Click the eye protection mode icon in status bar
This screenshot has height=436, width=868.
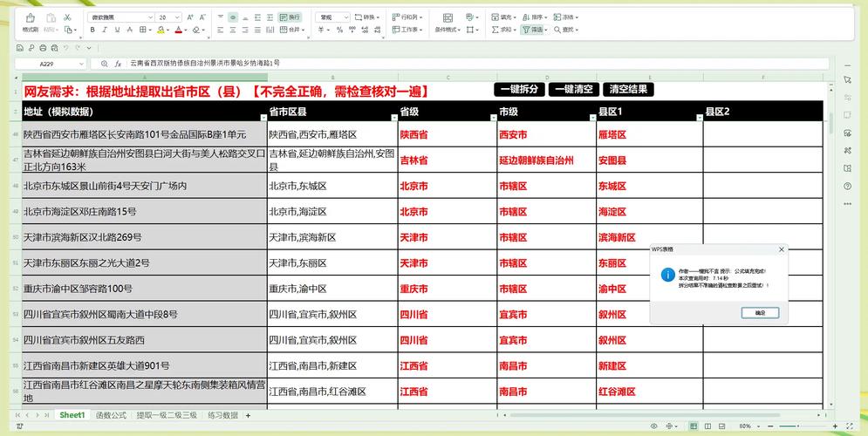653,426
